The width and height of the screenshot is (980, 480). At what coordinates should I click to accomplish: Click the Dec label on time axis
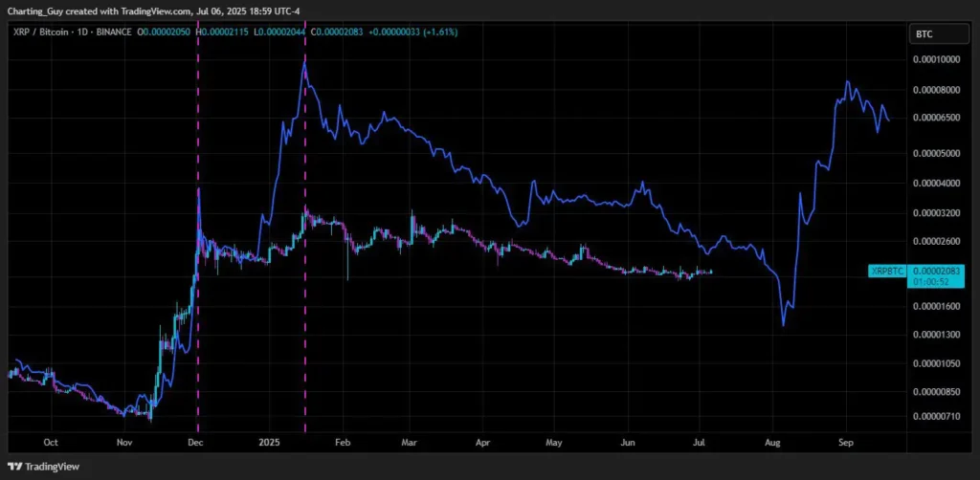(x=195, y=443)
